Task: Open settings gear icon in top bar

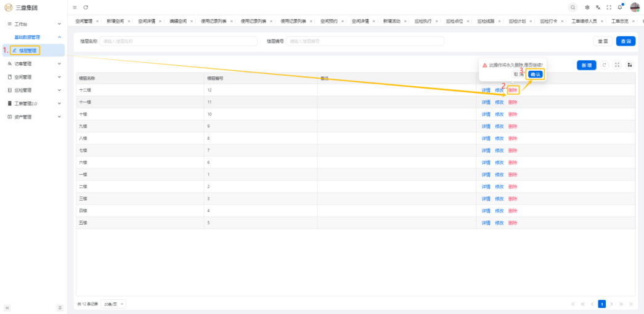Action: [587, 7]
